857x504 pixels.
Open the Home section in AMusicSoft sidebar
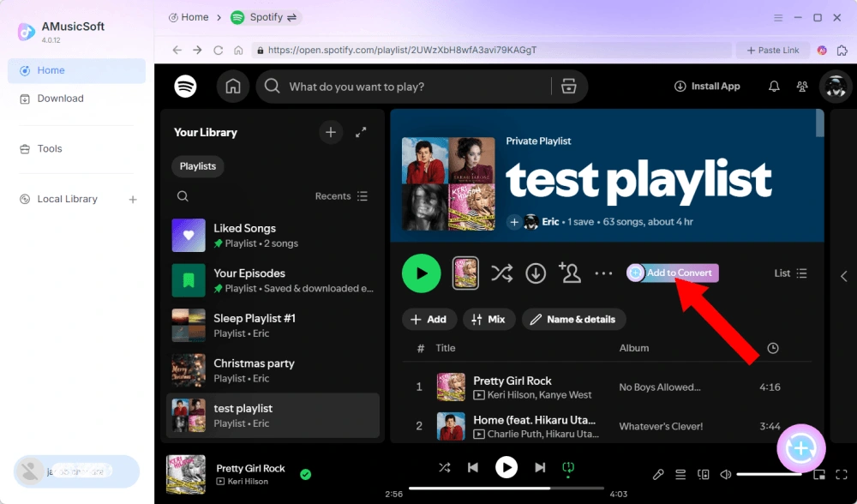[76, 70]
